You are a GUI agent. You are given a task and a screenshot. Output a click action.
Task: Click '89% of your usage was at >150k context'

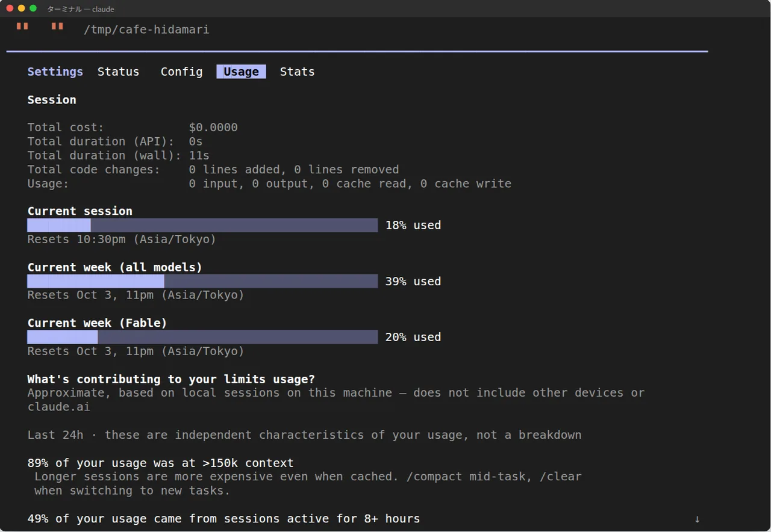(160, 463)
